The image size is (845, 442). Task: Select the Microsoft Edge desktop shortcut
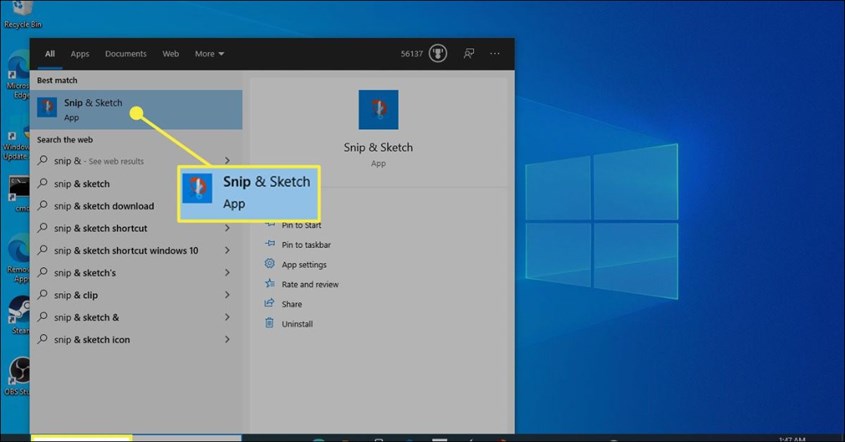[18, 75]
